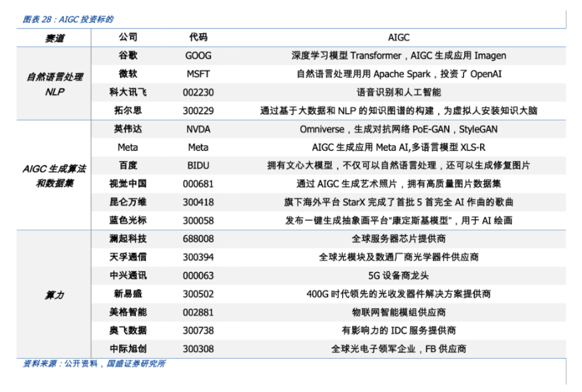
Task: Click the description '语音识别和人工智能'
Action: pyautogui.click(x=399, y=92)
